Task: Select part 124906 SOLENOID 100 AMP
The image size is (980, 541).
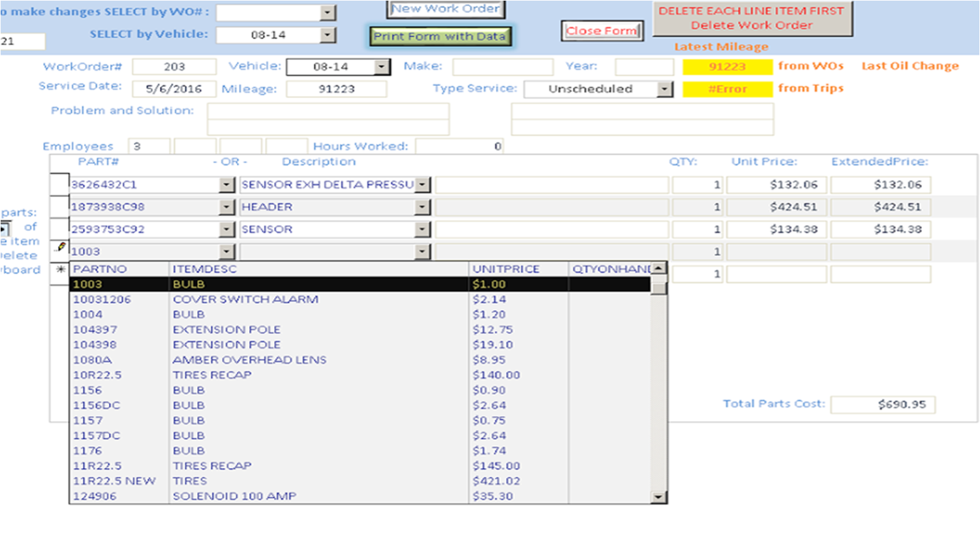Action: 360,496
